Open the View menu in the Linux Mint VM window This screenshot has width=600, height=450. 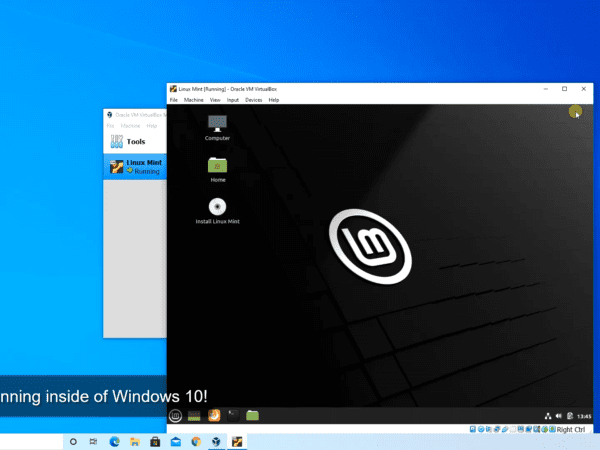(215, 100)
